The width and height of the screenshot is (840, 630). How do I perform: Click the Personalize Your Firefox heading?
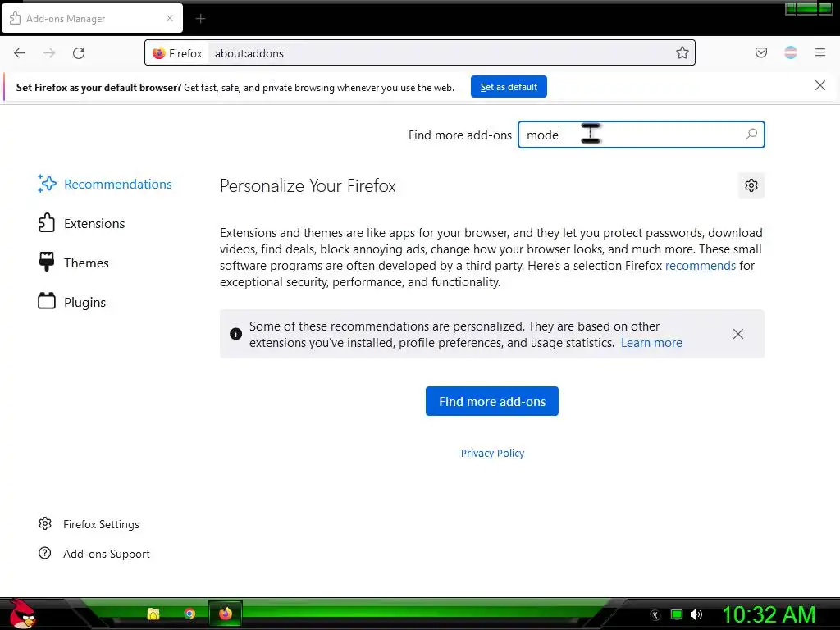[x=308, y=186]
